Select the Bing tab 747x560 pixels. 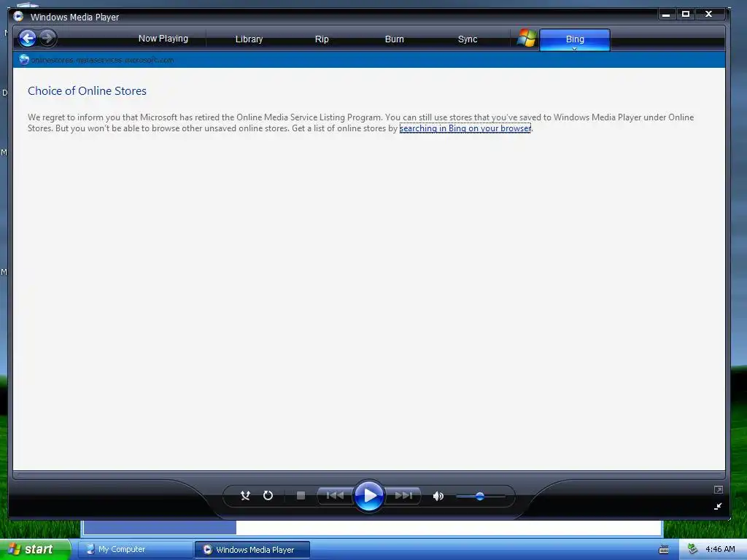coord(575,39)
